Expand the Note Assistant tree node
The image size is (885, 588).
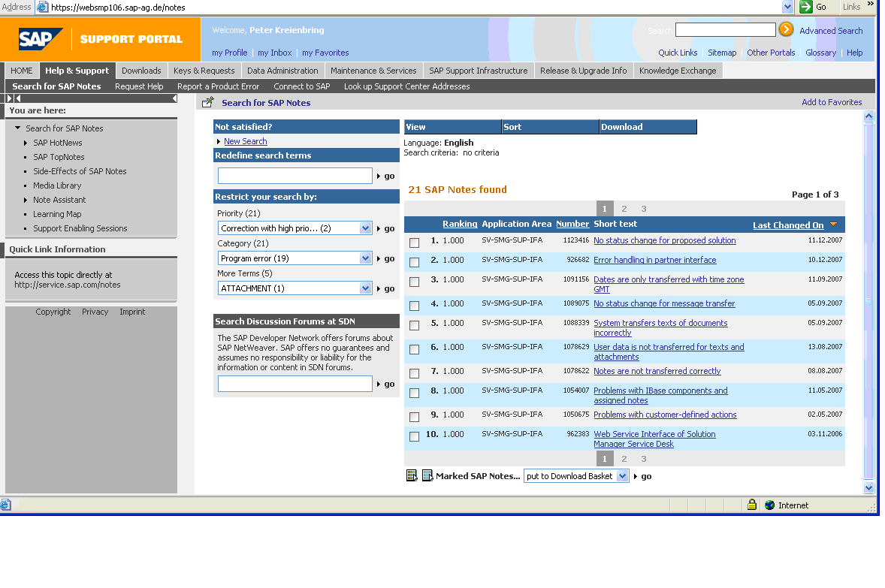[x=25, y=200]
